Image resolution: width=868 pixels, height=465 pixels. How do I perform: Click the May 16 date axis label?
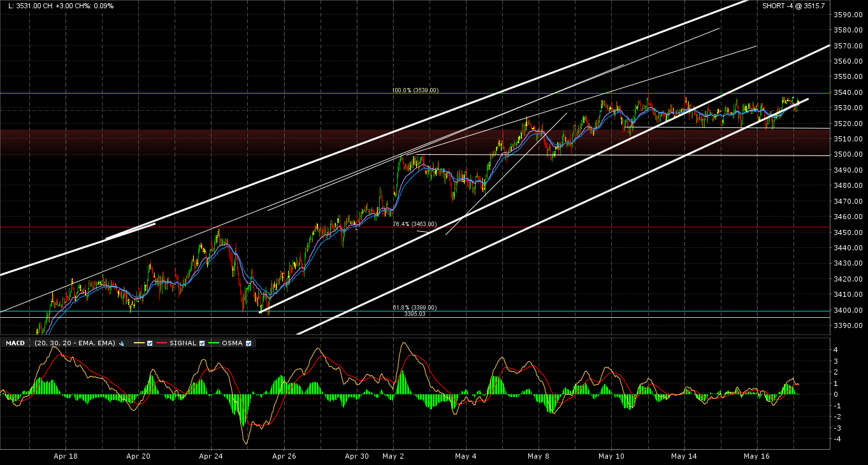coord(756,456)
